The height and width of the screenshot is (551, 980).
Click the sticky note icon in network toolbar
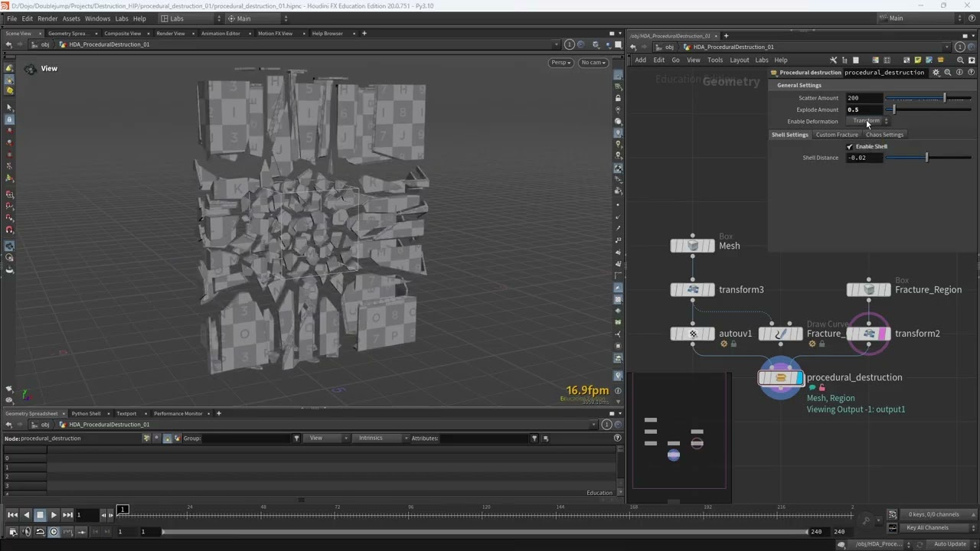(917, 60)
